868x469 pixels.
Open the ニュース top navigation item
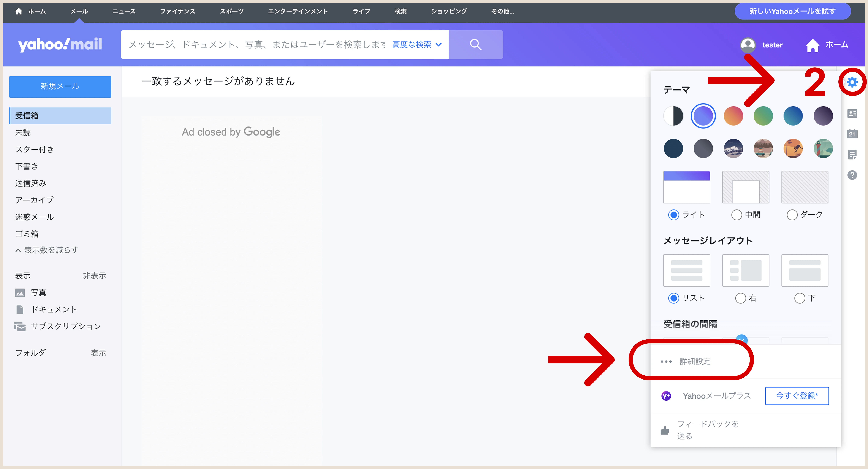tap(124, 11)
